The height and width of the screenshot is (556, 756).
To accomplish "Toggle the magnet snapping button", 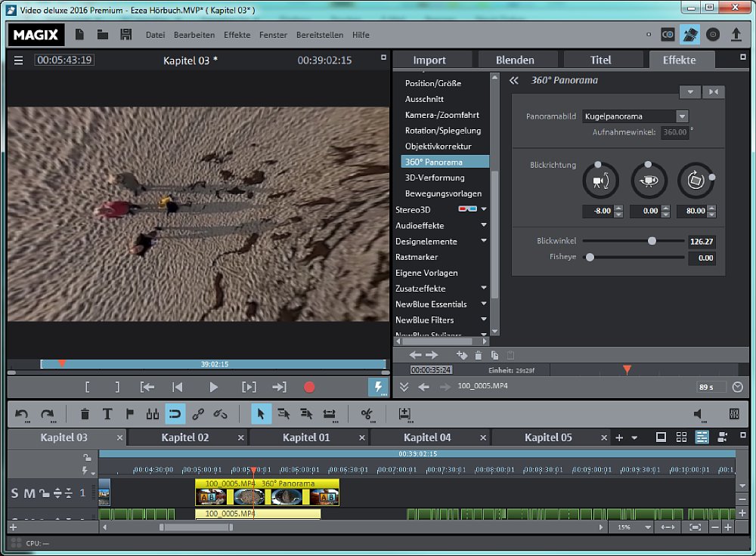I will (x=175, y=414).
